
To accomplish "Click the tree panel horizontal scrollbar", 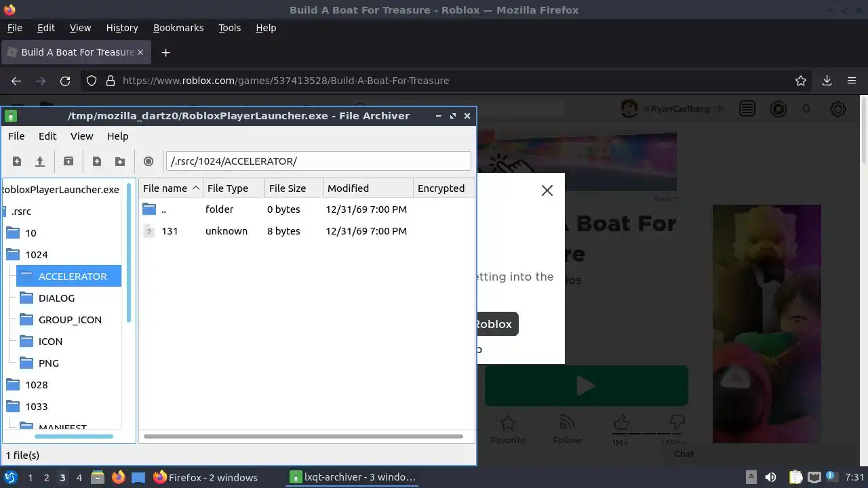I will tap(73, 436).
